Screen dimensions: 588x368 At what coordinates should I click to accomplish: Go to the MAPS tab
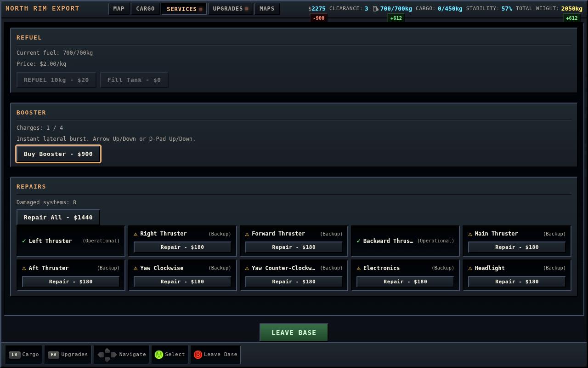[x=267, y=9]
